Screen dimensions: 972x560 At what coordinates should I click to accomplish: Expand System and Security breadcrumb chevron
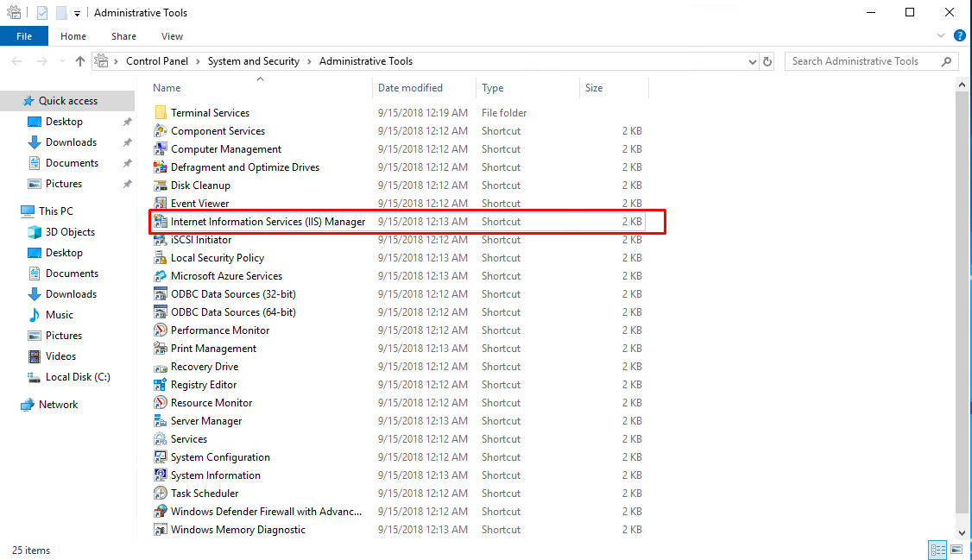309,61
